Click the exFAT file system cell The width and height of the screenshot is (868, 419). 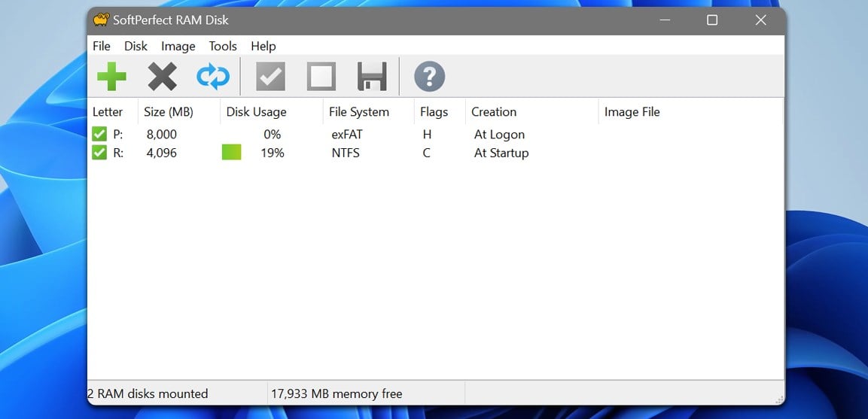(x=347, y=135)
